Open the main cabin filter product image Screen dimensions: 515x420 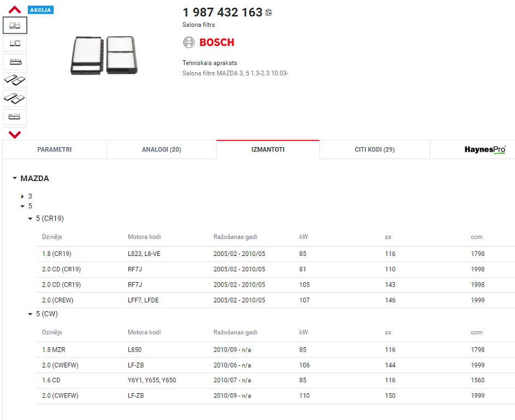click(104, 55)
